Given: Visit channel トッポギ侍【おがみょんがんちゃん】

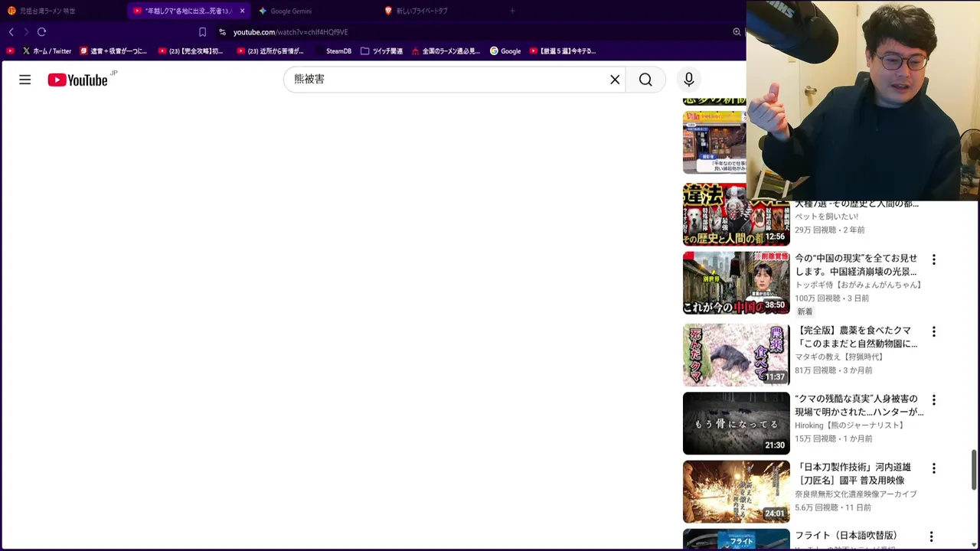Looking at the screenshot, I should click(860, 285).
